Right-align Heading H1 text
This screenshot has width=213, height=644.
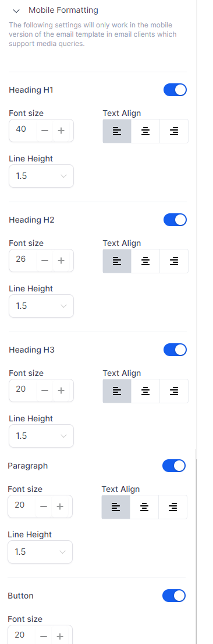(x=174, y=131)
